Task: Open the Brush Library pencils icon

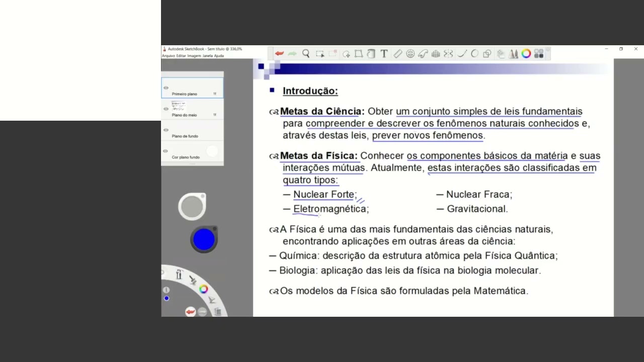Action: [513, 54]
